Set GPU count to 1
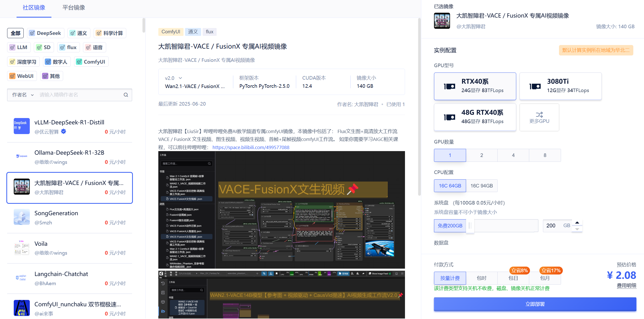The height and width of the screenshot is (319, 644). (x=450, y=155)
